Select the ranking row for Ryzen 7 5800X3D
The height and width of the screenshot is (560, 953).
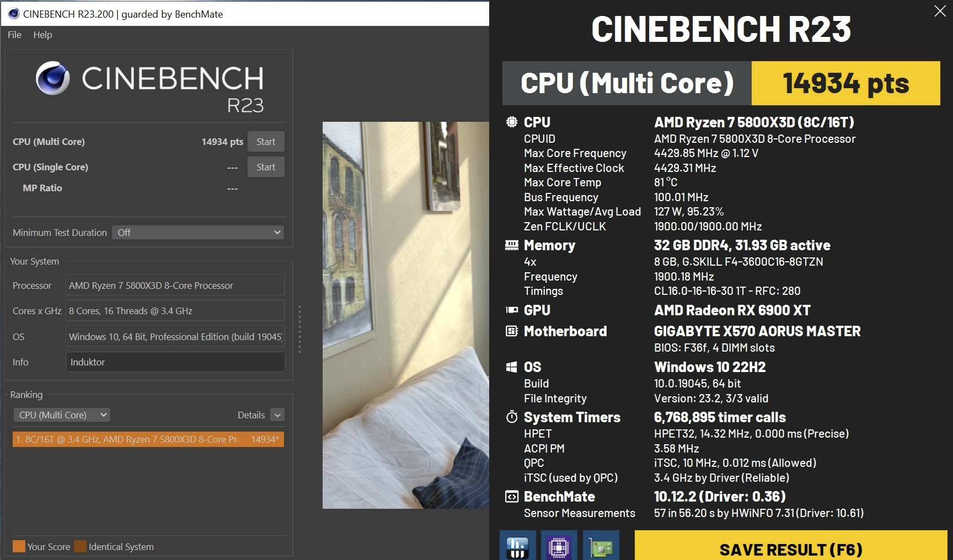pos(148,439)
